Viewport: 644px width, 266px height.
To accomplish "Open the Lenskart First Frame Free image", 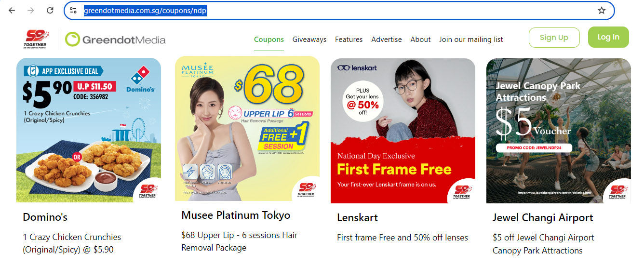I will click(x=403, y=131).
